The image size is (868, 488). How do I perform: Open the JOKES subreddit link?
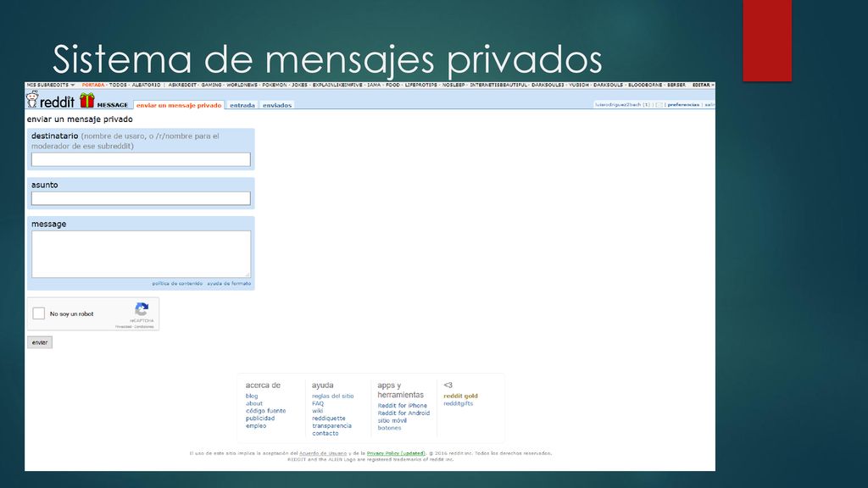[x=299, y=86]
